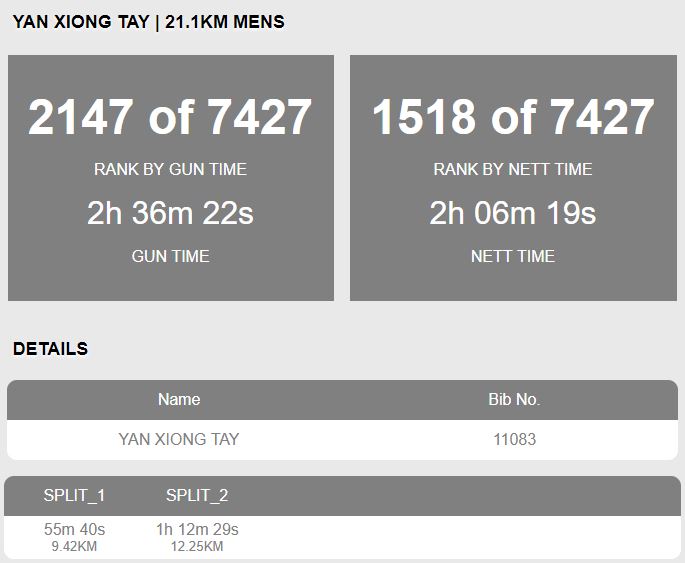Select the 1h 12m 29s split time
This screenshot has width=685, height=563.
197,529
